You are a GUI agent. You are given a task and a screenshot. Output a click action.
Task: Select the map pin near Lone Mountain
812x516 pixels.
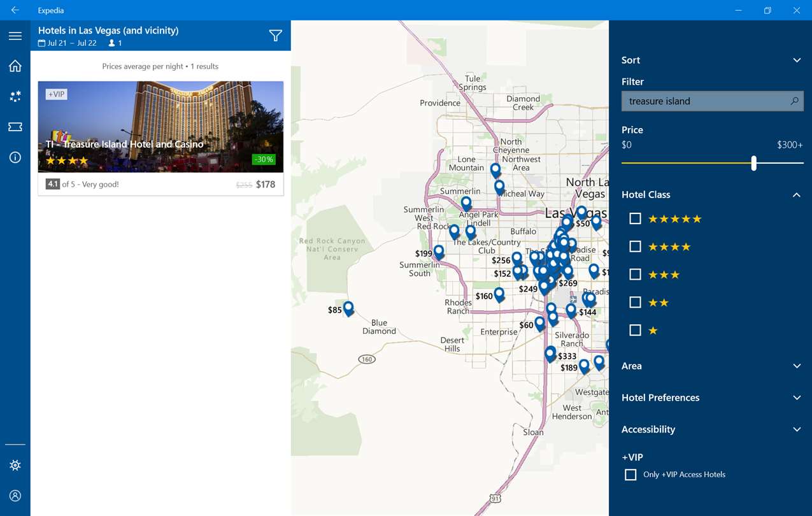[x=495, y=171]
